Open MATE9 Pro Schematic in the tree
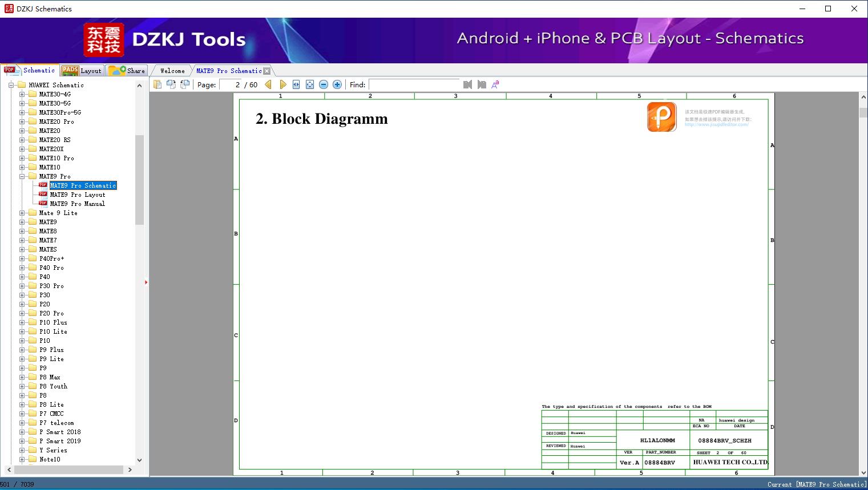Viewport: 868px width, 490px height. coord(83,185)
